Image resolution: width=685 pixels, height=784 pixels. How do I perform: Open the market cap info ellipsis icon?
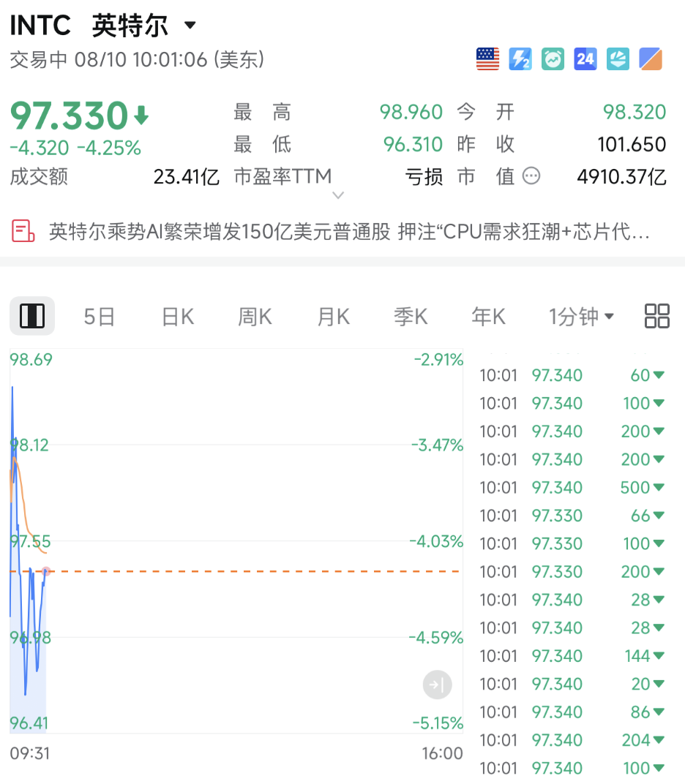click(531, 176)
